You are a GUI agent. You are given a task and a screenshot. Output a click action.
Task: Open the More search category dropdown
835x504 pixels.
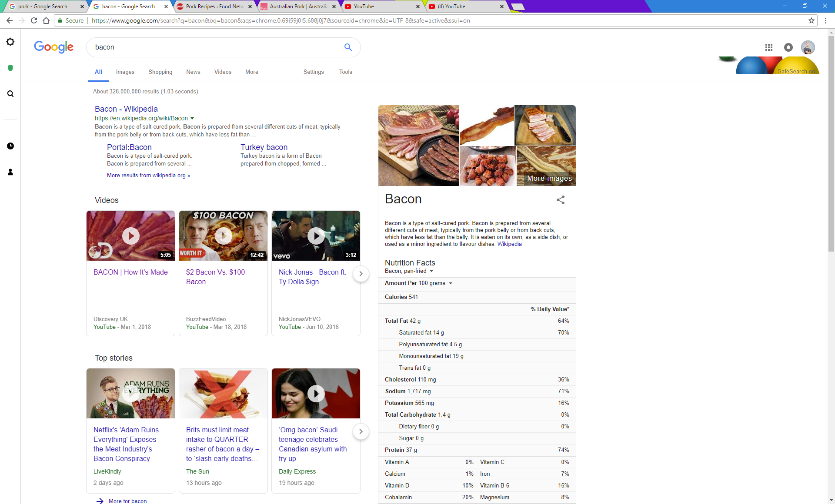252,72
